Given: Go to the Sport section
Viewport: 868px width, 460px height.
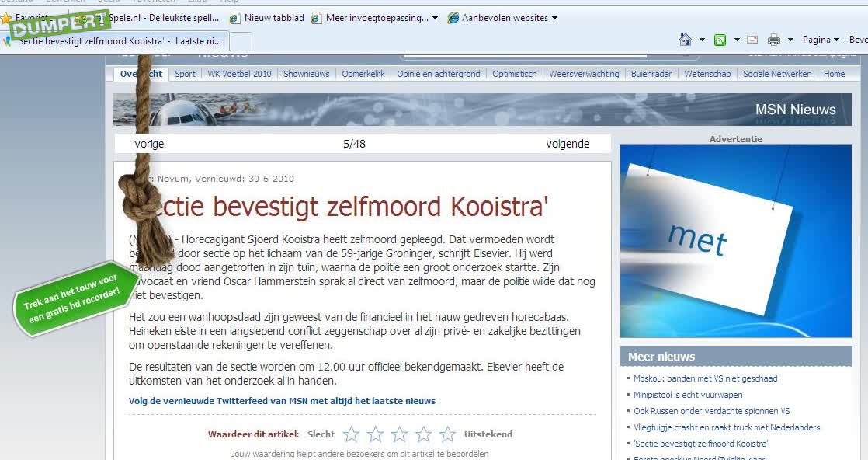Looking at the screenshot, I should tap(185, 74).
